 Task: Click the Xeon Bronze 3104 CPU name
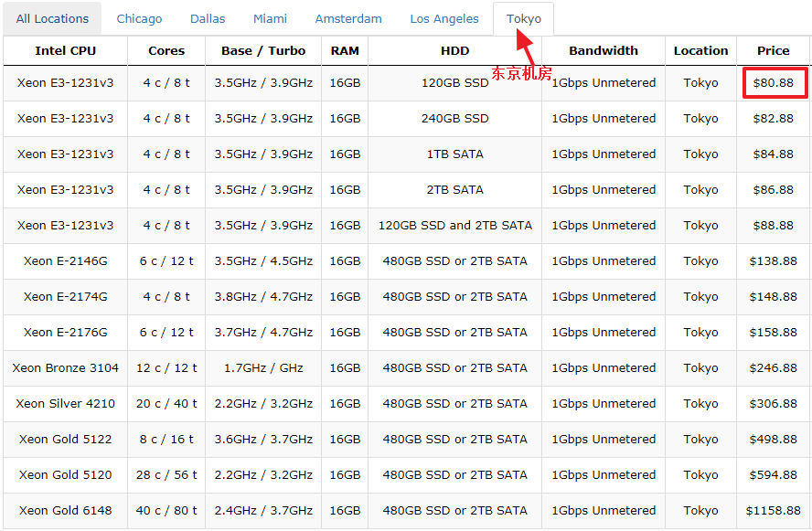65,368
